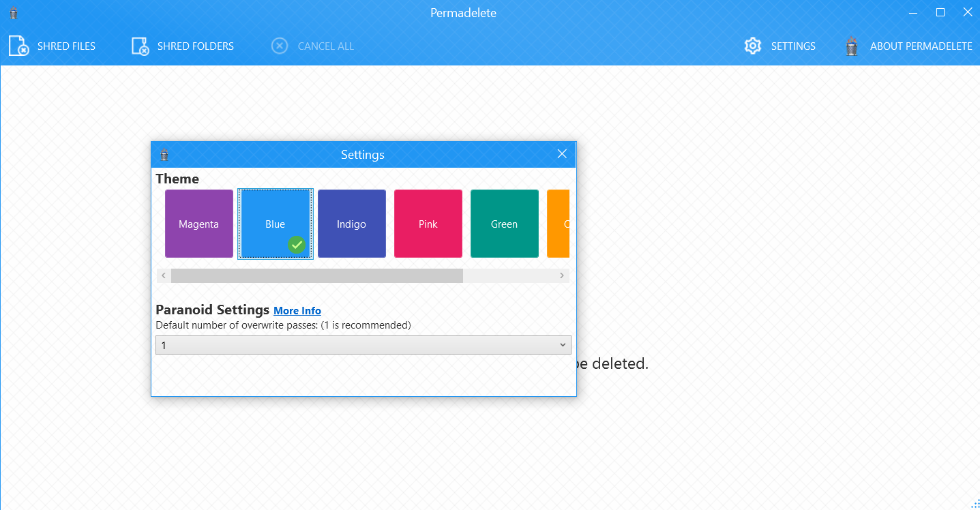Screen dimensions: 980x510
Task: Click the green checkmark on Blue theme
Action: pos(296,244)
